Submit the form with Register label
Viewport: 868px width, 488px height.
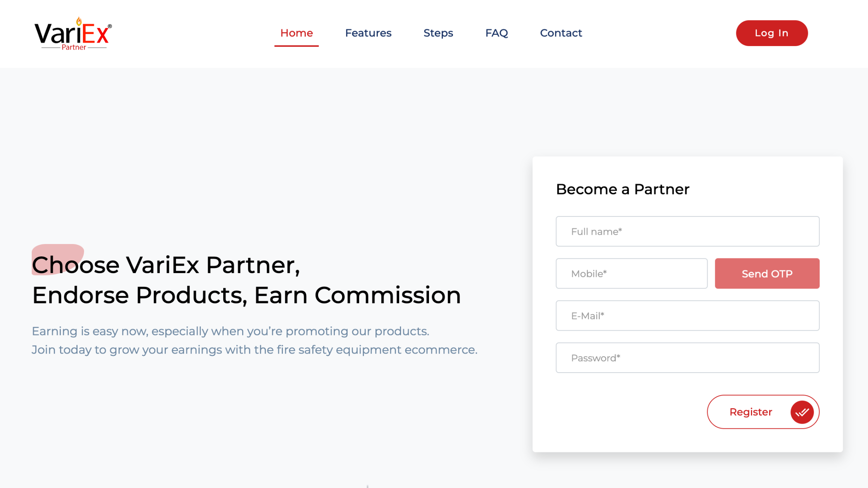751,412
